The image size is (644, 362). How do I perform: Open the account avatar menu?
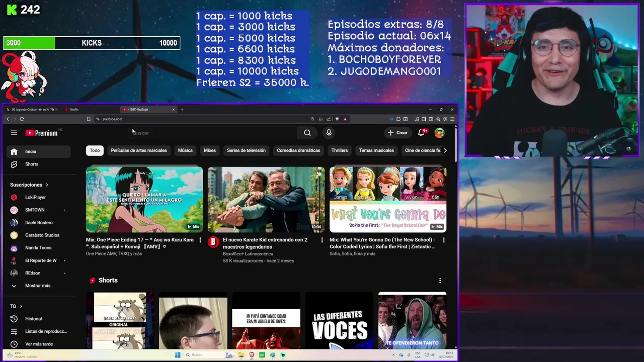[440, 133]
